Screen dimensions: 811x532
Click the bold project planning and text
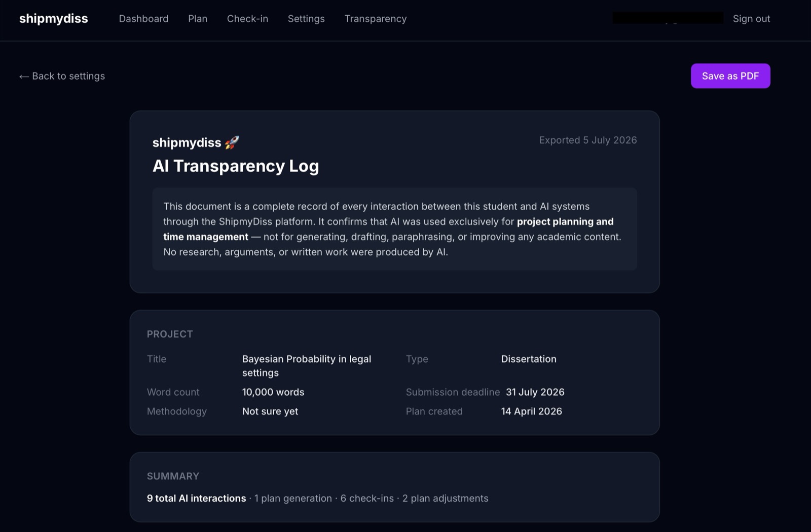(565, 221)
